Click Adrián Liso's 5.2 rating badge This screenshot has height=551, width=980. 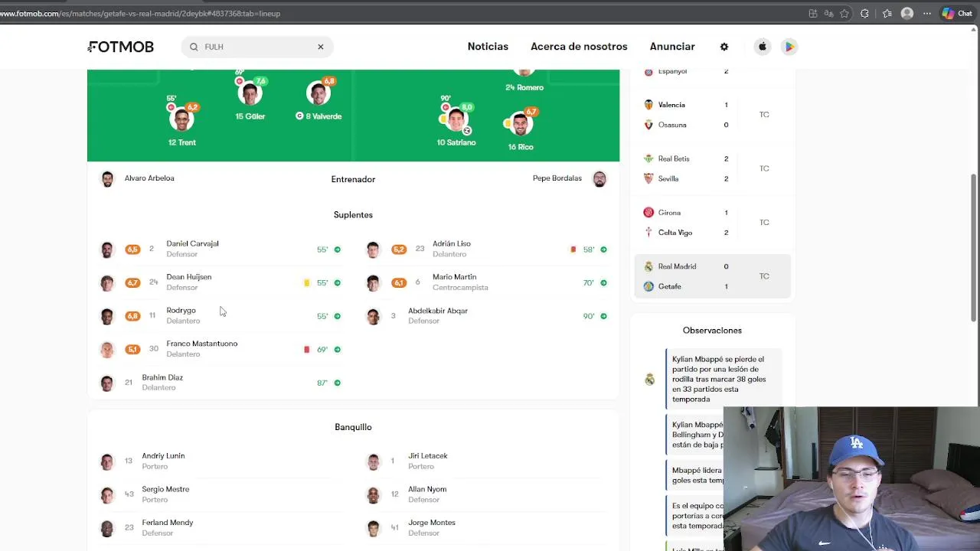399,249
